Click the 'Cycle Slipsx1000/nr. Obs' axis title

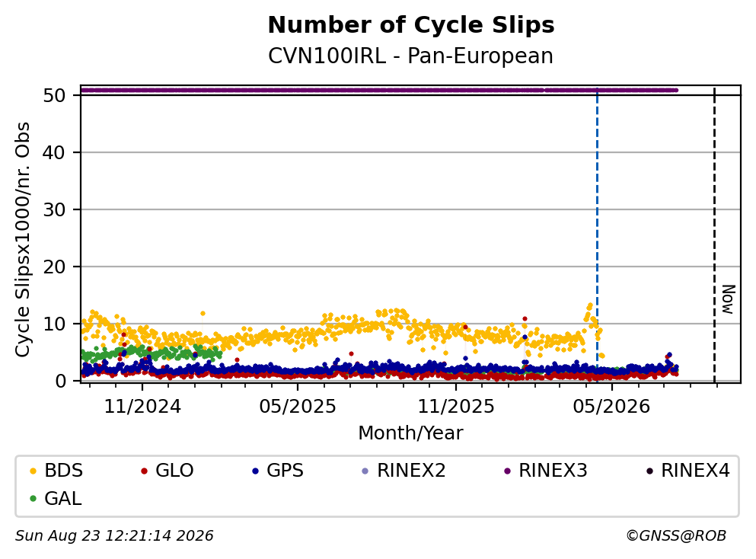click(23, 240)
